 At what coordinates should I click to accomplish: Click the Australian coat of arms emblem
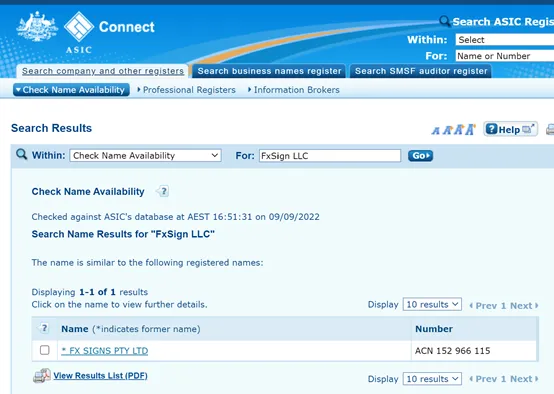click(x=37, y=27)
